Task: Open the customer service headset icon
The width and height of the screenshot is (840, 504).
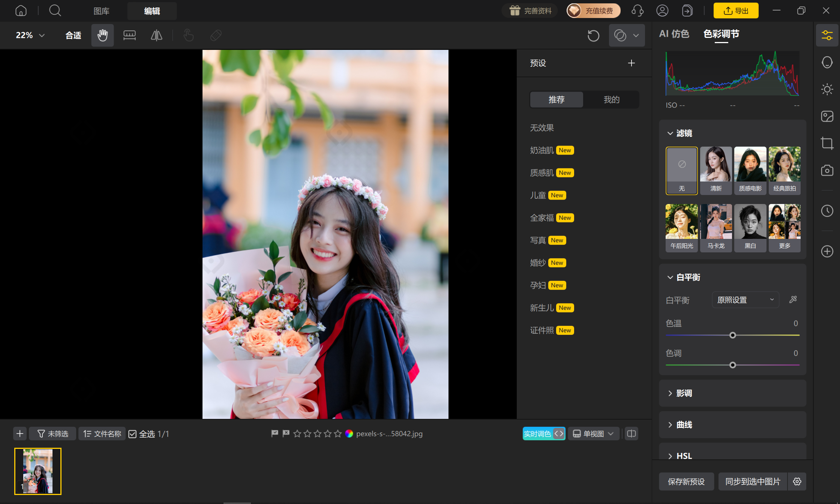Action: pos(637,10)
